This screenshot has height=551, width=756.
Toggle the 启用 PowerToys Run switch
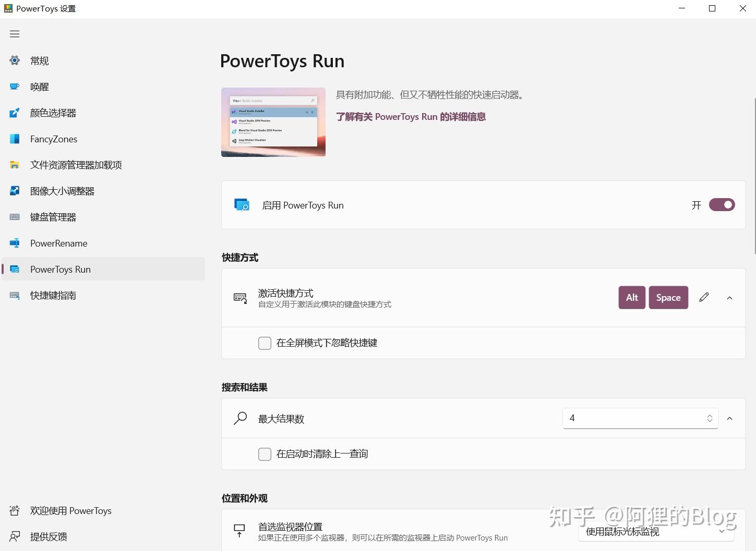(722, 205)
